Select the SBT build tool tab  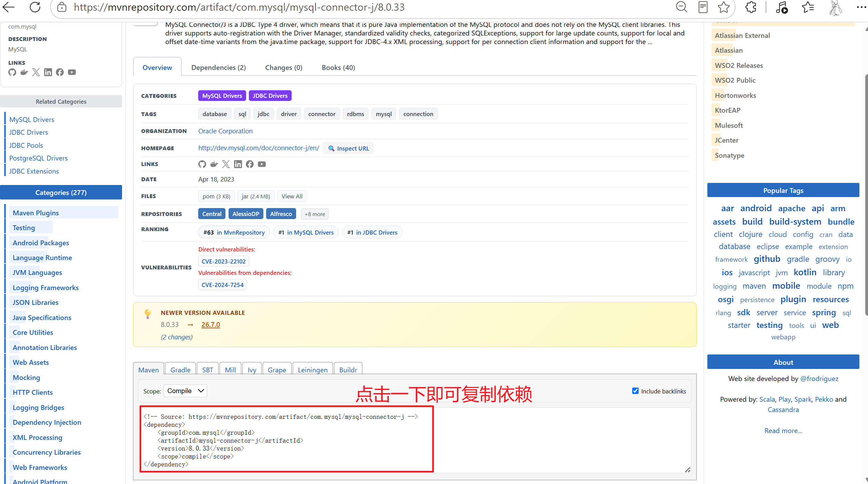(x=208, y=369)
